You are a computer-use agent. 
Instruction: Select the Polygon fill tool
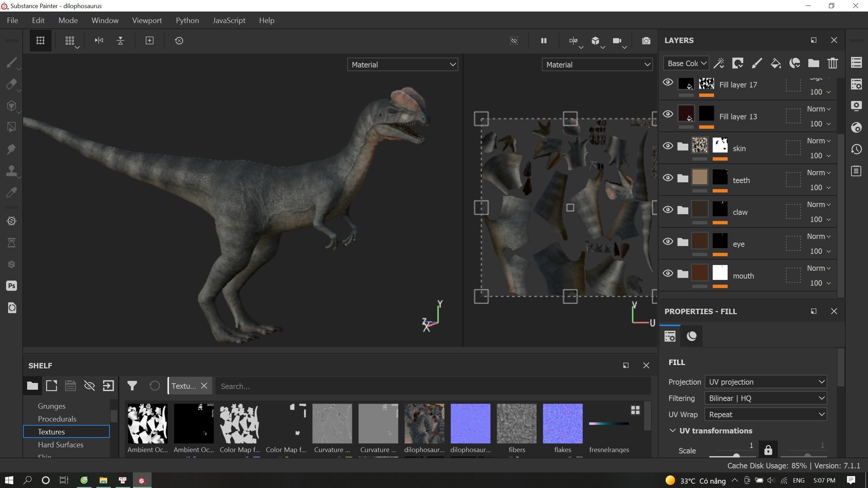click(x=12, y=127)
